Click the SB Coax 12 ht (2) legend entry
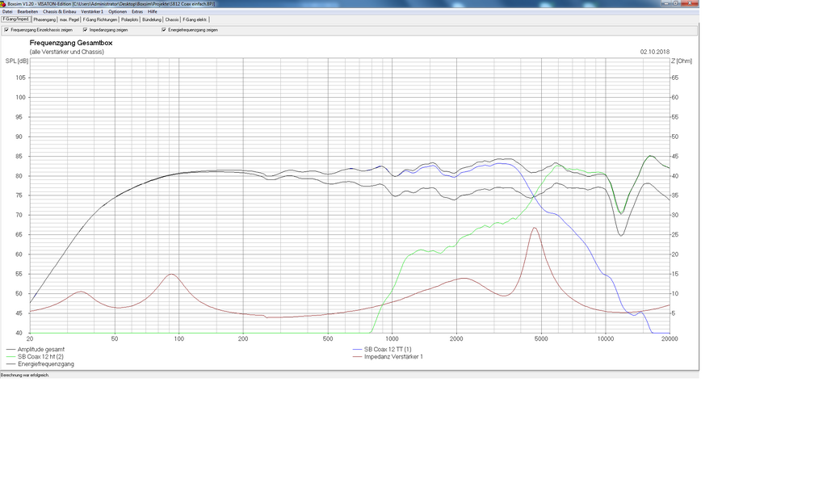 coord(35,357)
